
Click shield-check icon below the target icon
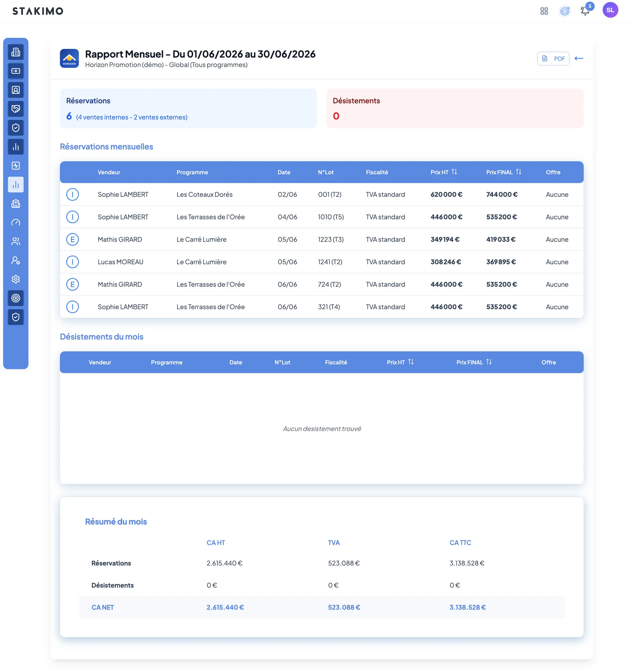click(x=15, y=317)
